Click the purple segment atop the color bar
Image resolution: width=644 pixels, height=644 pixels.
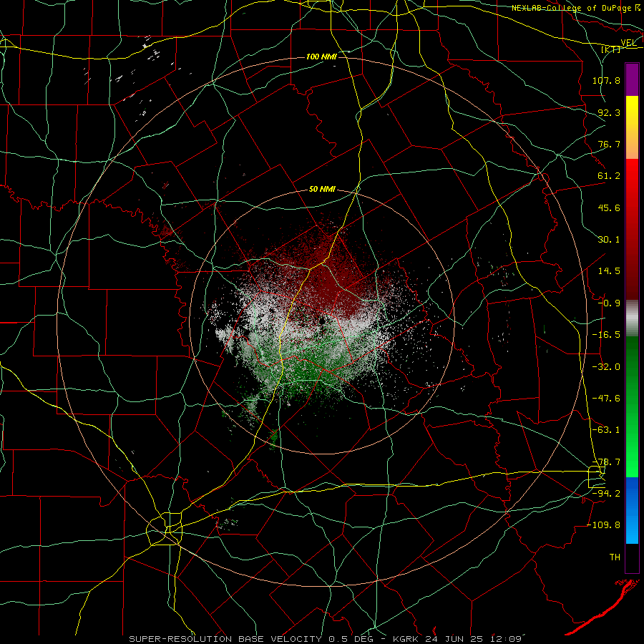pos(632,79)
